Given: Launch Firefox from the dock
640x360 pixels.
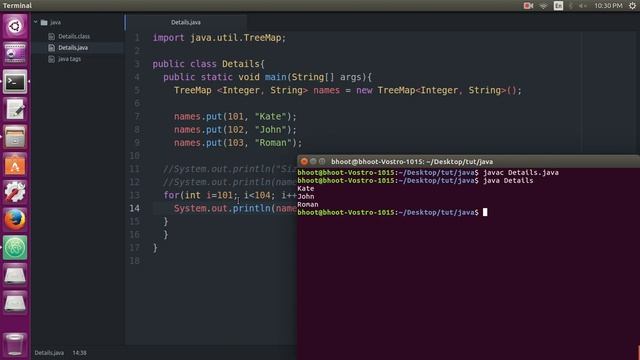Looking at the screenshot, I should (15, 220).
